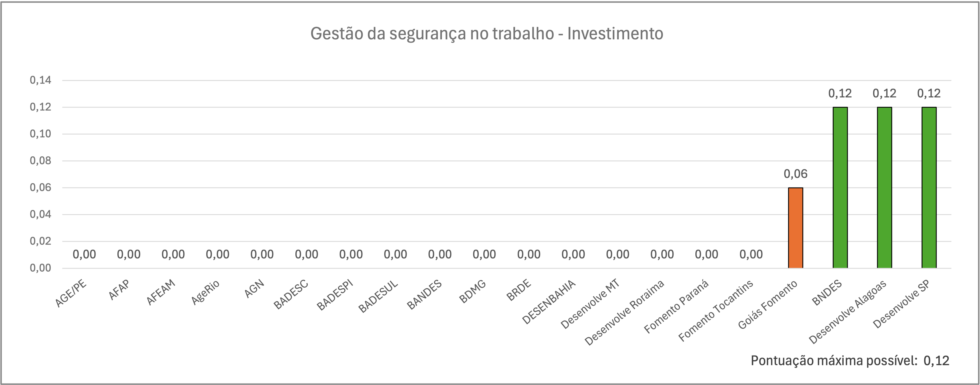Select the 'Pontuação máxima possível: 0,12' text
Viewport: 980px width, 385px height.
pyautogui.click(x=849, y=360)
